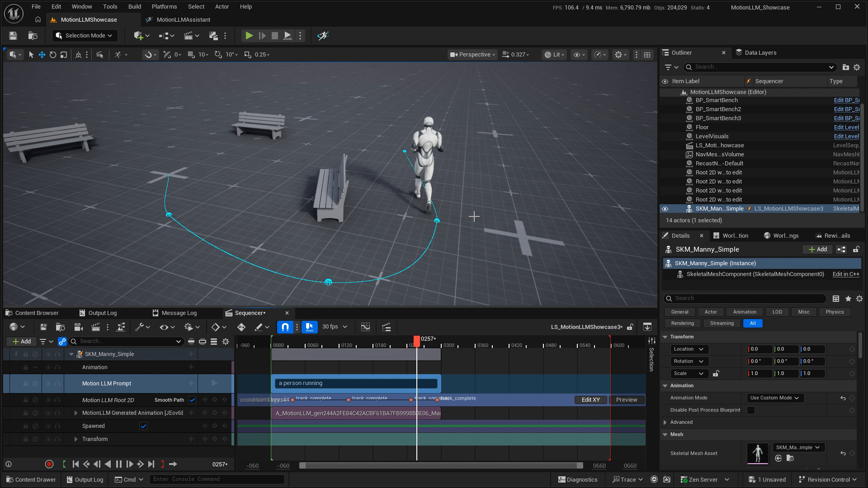
Task: Open the Actor menu
Action: click(x=222, y=7)
